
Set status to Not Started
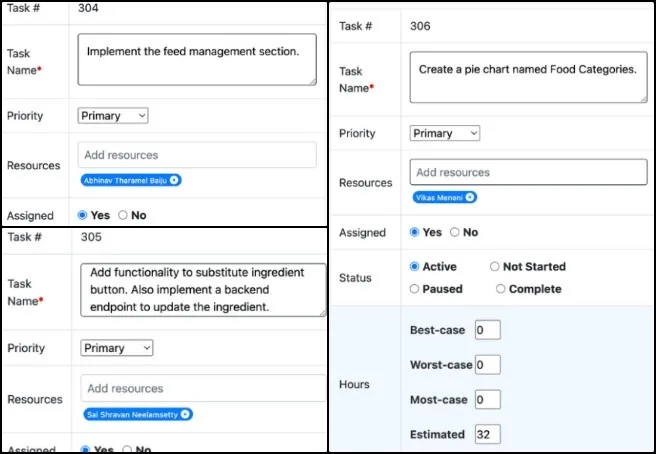pyautogui.click(x=495, y=267)
